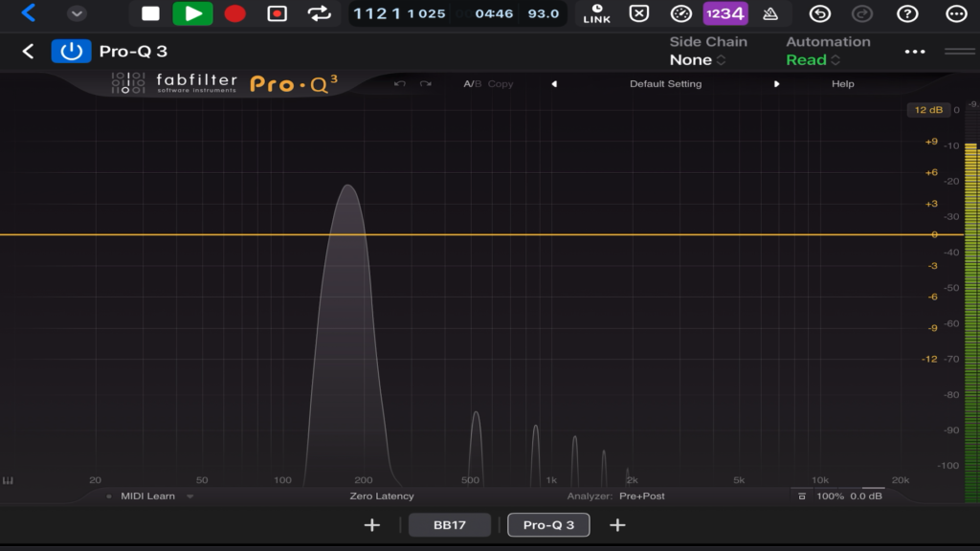The image size is (980, 551).
Task: Open the 12 dB display range menu
Action: pos(928,110)
